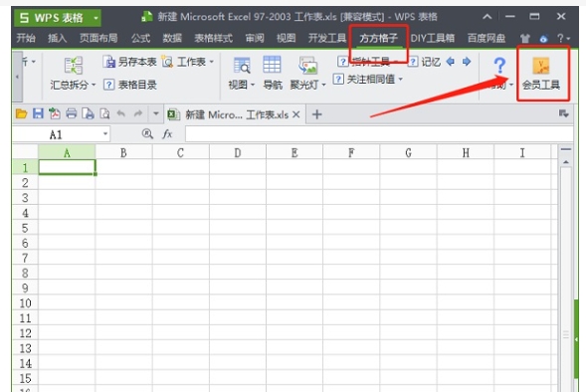The image size is (586, 392).
Task: Select column D header
Action: [x=238, y=152]
